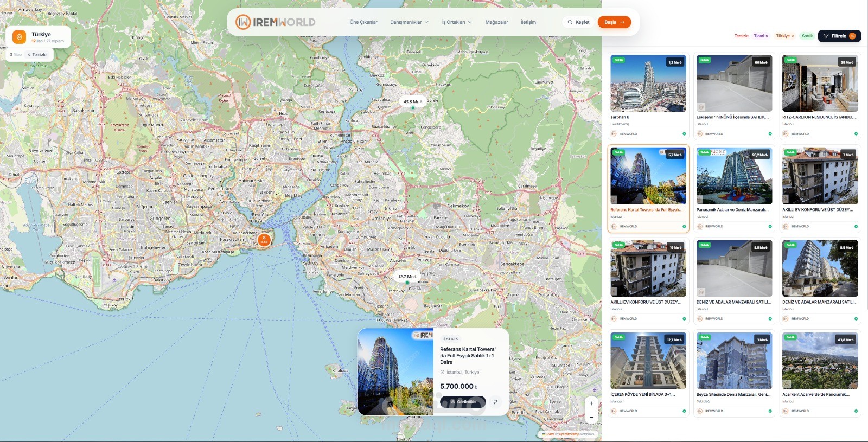Viewport: 868px width, 442px height.
Task: Zoom out the map with minus button
Action: click(591, 417)
